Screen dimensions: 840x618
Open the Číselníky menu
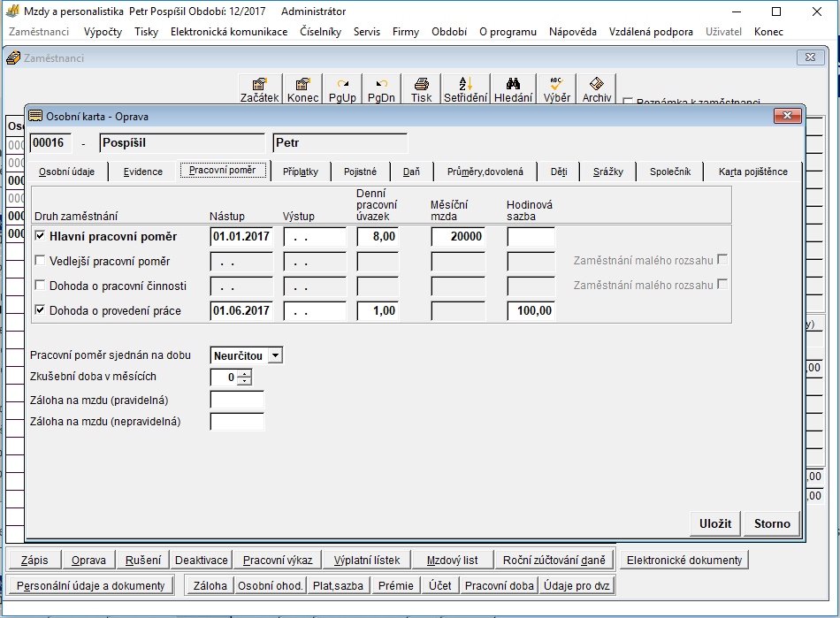pos(320,32)
